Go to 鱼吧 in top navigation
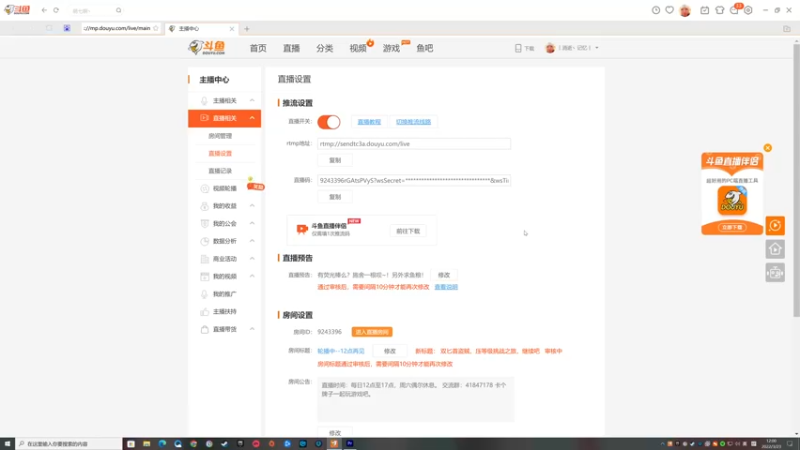The width and height of the screenshot is (800, 450). [x=424, y=48]
